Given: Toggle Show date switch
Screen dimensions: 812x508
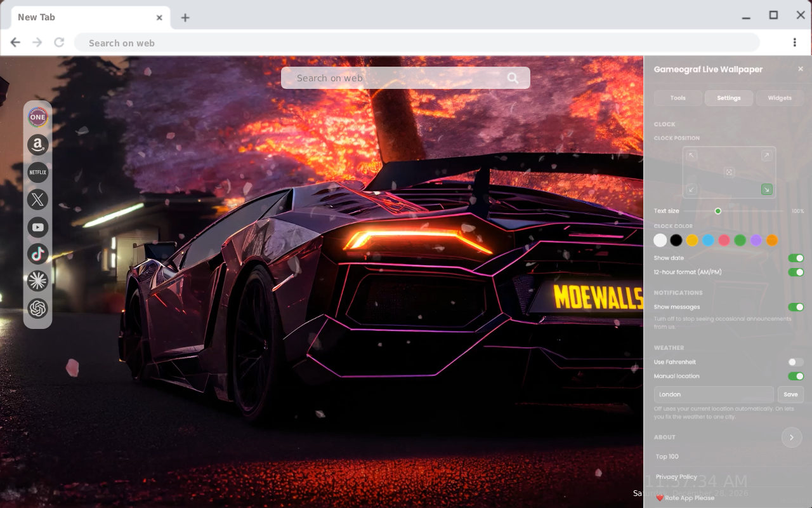Looking at the screenshot, I should 796,258.
